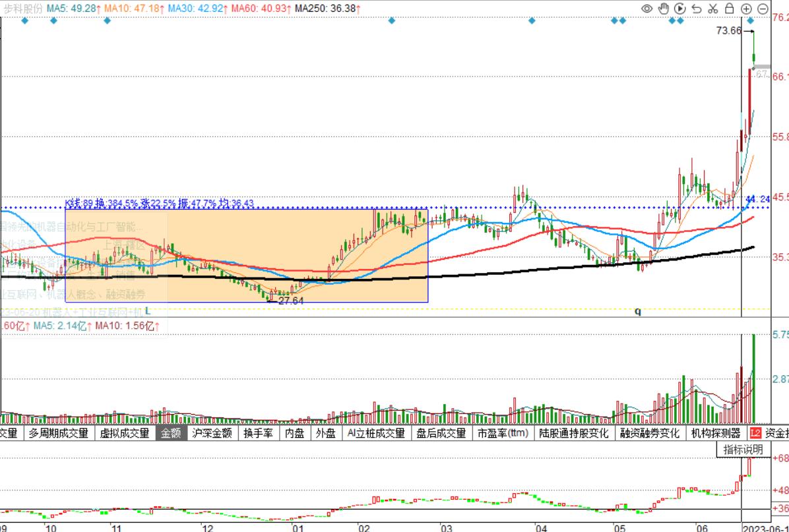Switch to 融资融券变化 tab
Viewport: 789px width, 532px height.
click(x=649, y=433)
